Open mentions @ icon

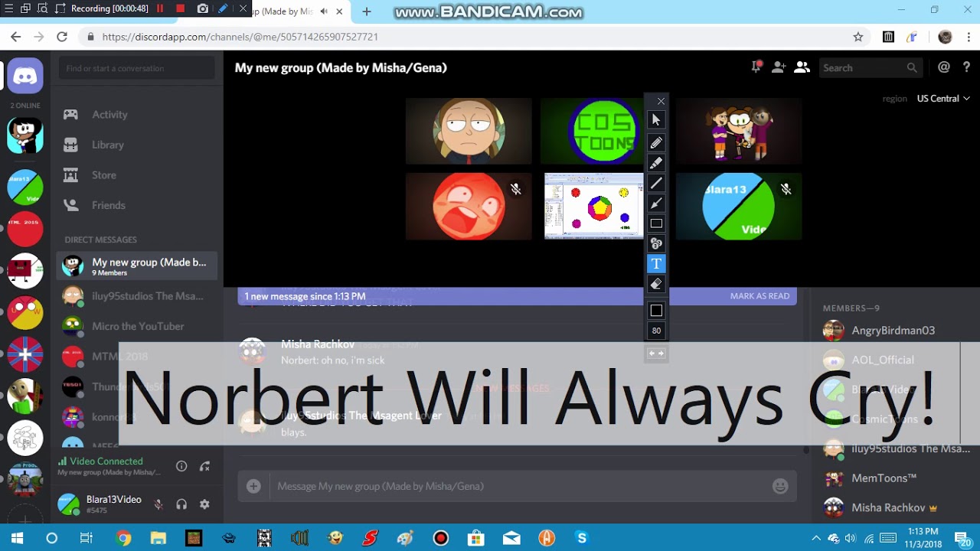point(944,67)
